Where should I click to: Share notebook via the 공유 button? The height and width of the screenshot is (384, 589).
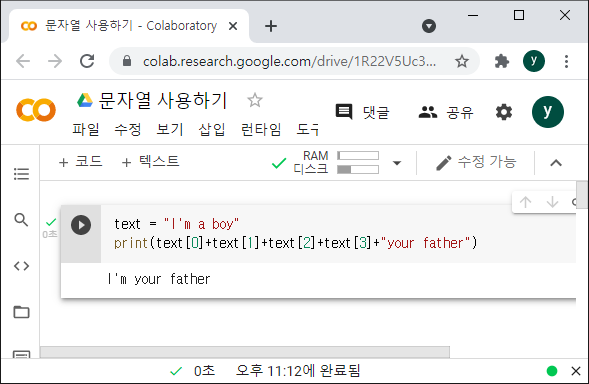[x=446, y=112]
